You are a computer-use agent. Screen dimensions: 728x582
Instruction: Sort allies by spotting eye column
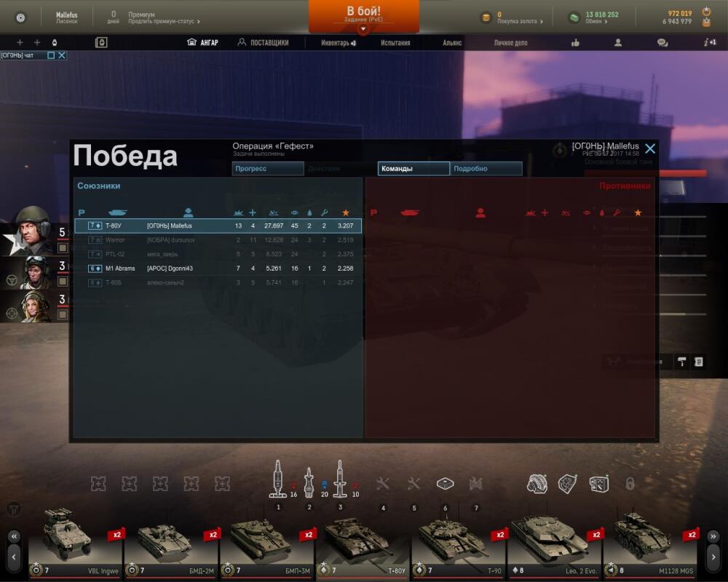point(294,212)
